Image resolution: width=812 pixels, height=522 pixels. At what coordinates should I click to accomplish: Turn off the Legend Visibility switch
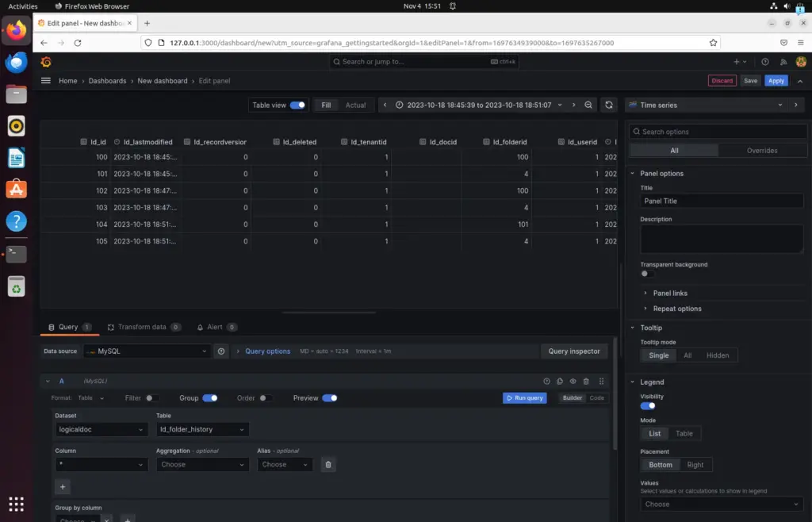point(648,406)
